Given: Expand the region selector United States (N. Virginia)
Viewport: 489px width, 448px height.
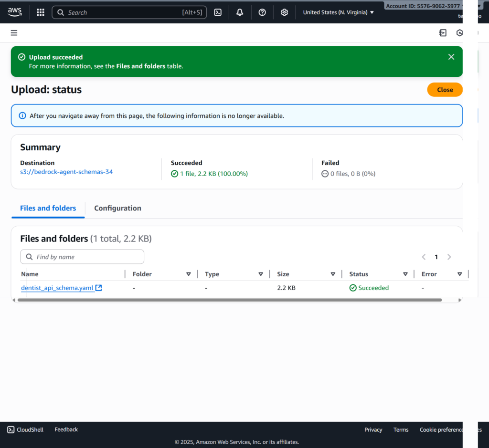Looking at the screenshot, I should [x=338, y=12].
